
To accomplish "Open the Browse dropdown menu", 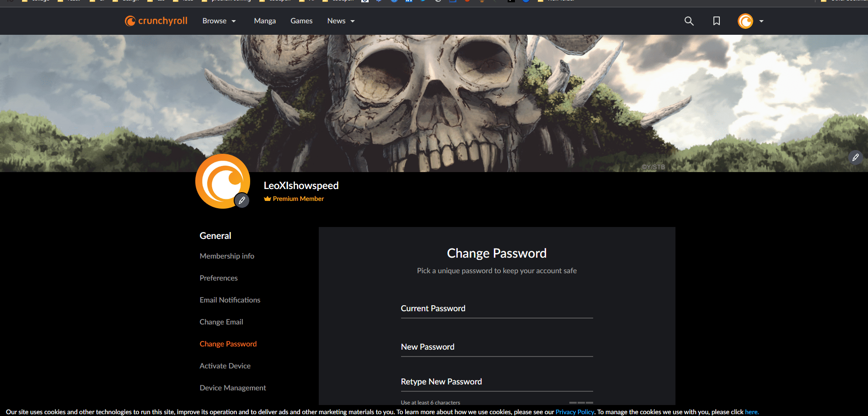I will coord(219,21).
